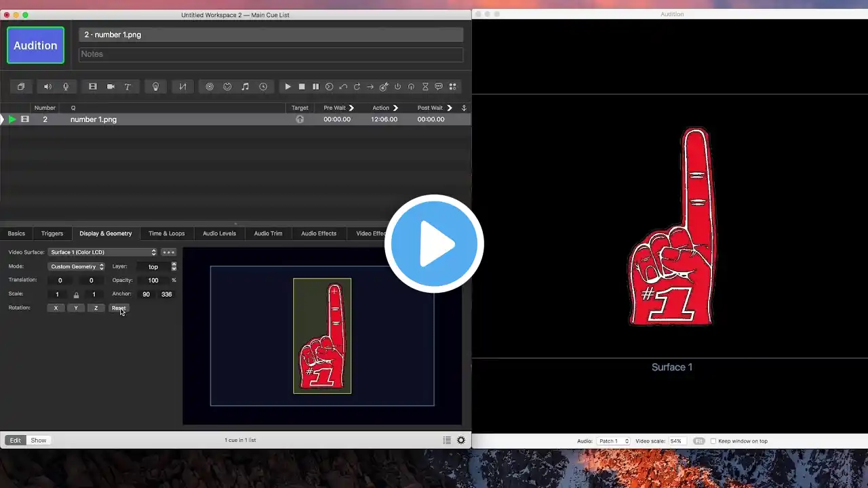Toggle the scale lock icon
Image resolution: width=868 pixels, height=488 pixels.
click(x=76, y=295)
